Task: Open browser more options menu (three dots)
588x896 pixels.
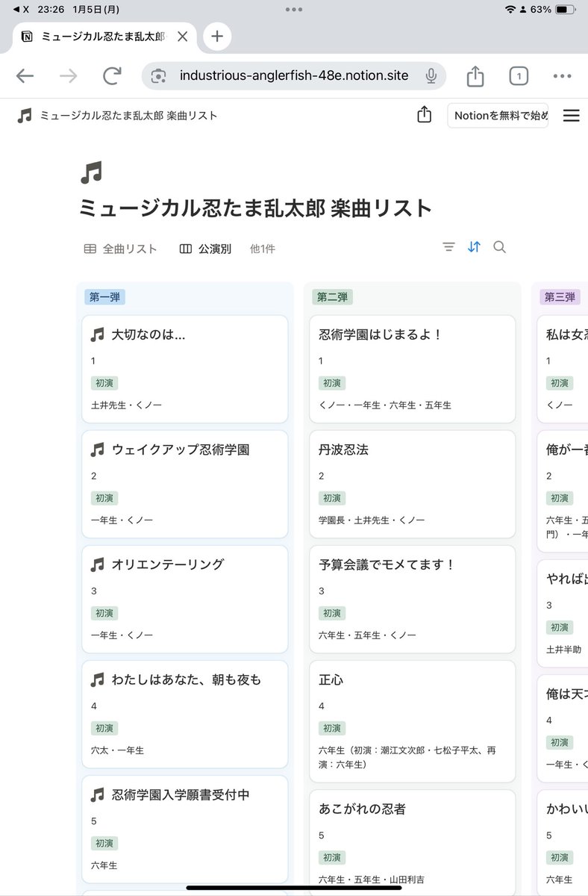Action: pyautogui.click(x=562, y=75)
